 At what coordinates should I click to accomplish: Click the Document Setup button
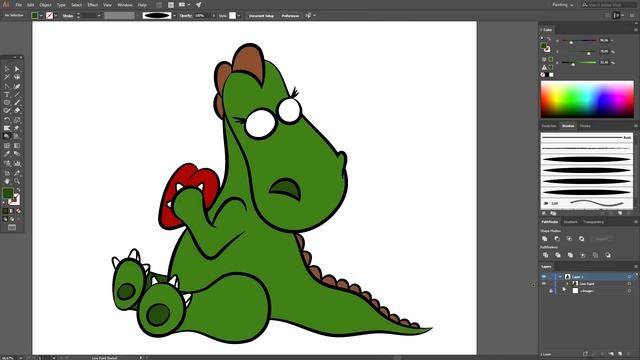pyautogui.click(x=261, y=16)
